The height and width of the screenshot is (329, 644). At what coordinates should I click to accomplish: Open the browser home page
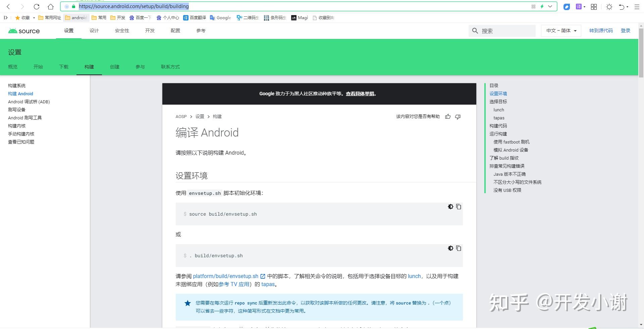pos(51,6)
